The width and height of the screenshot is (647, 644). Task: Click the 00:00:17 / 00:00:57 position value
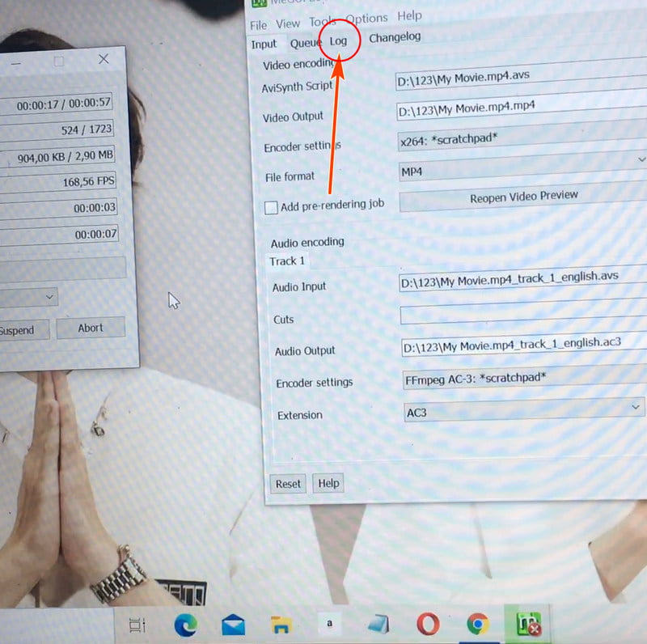pyautogui.click(x=64, y=104)
